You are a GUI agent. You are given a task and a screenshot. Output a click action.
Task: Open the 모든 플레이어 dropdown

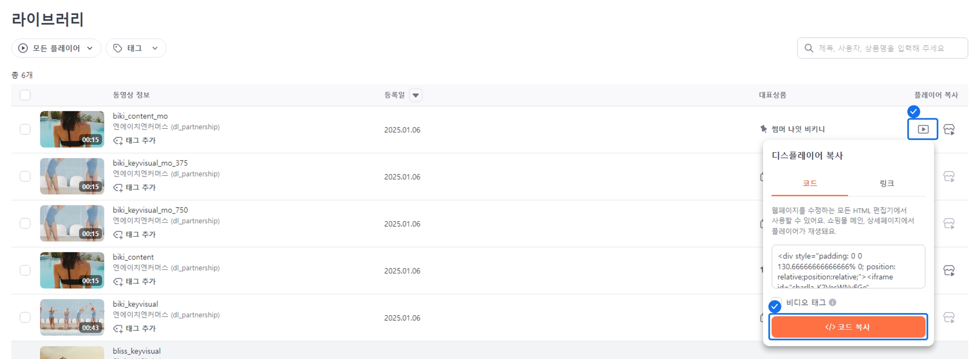pyautogui.click(x=56, y=48)
